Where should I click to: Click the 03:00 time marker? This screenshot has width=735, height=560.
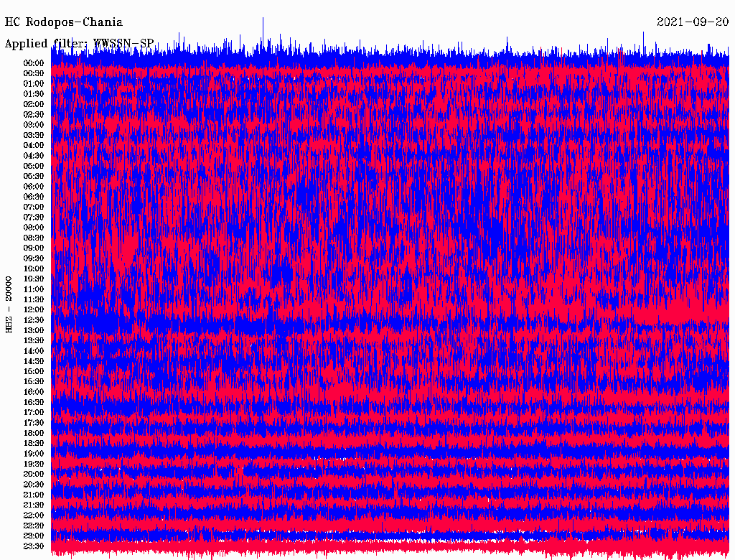tap(34, 125)
